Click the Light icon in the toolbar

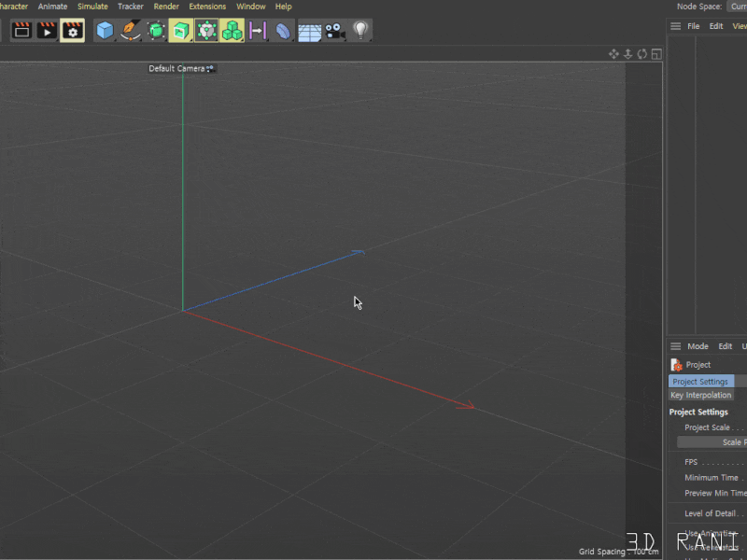click(x=362, y=30)
